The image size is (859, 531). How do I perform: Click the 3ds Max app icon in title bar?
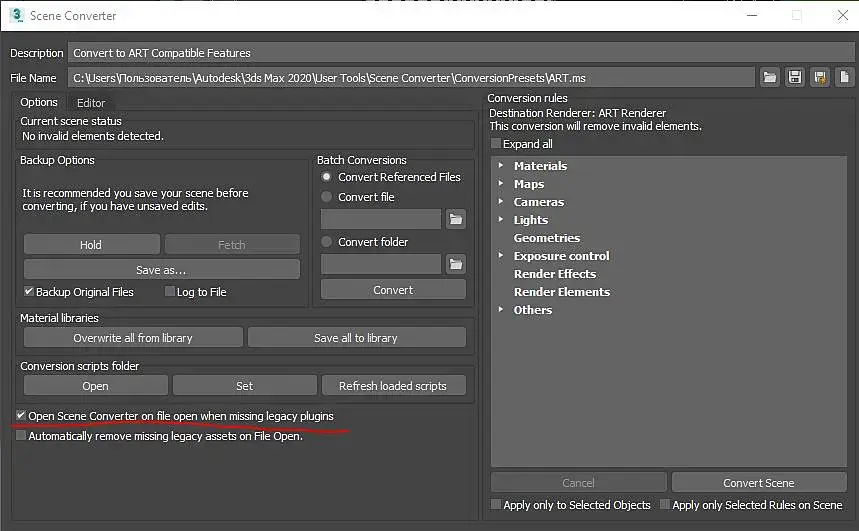[x=16, y=15]
